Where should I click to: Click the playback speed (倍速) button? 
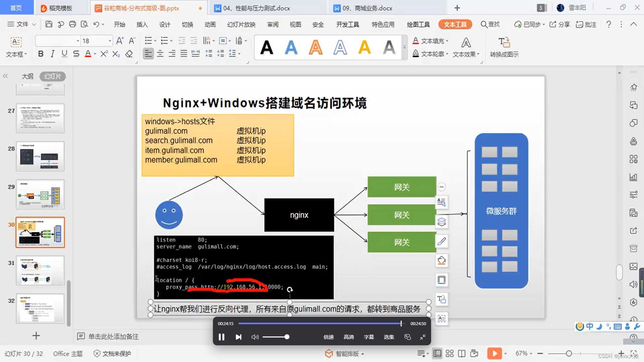click(x=328, y=337)
